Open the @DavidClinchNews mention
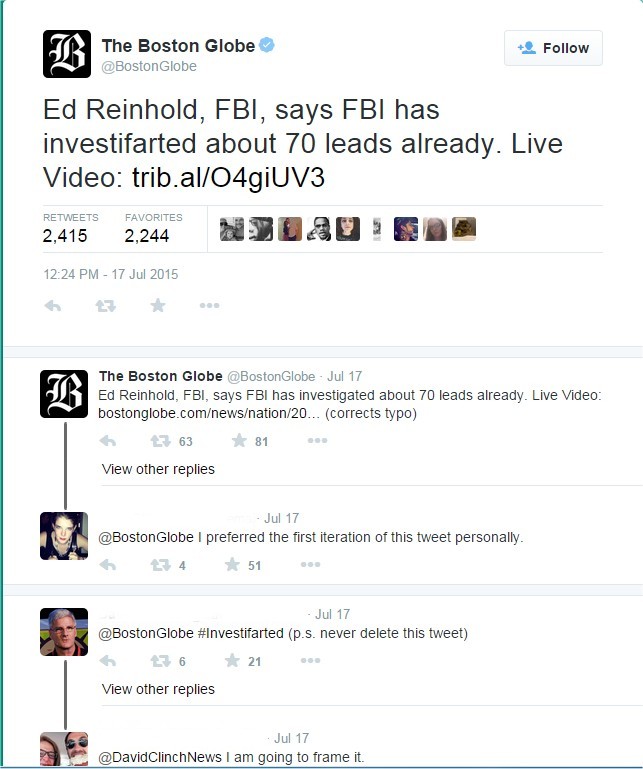This screenshot has width=643, height=769. tap(160, 757)
